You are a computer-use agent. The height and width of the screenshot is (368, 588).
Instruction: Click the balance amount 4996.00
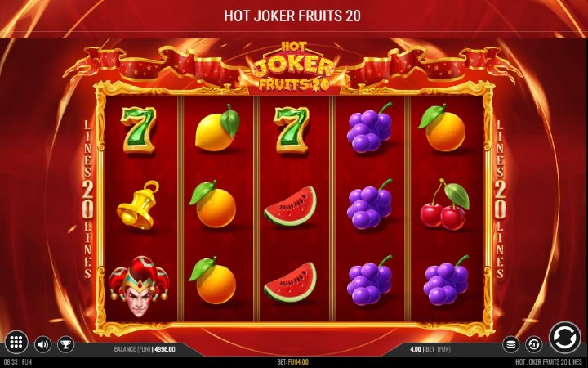pyautogui.click(x=164, y=349)
